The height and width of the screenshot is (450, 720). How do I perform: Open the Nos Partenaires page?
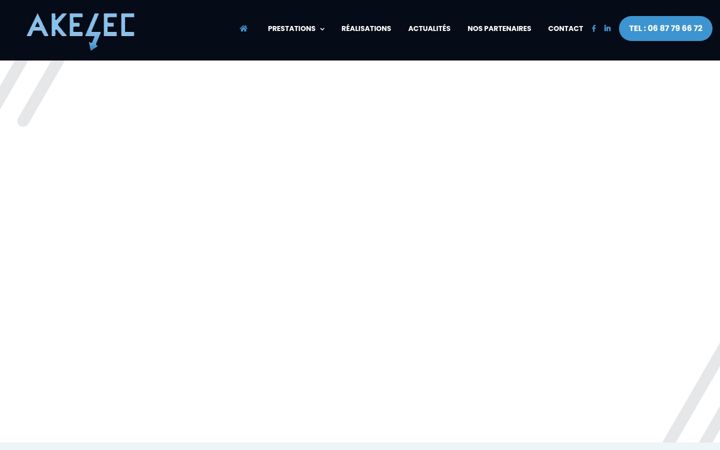[x=499, y=28]
